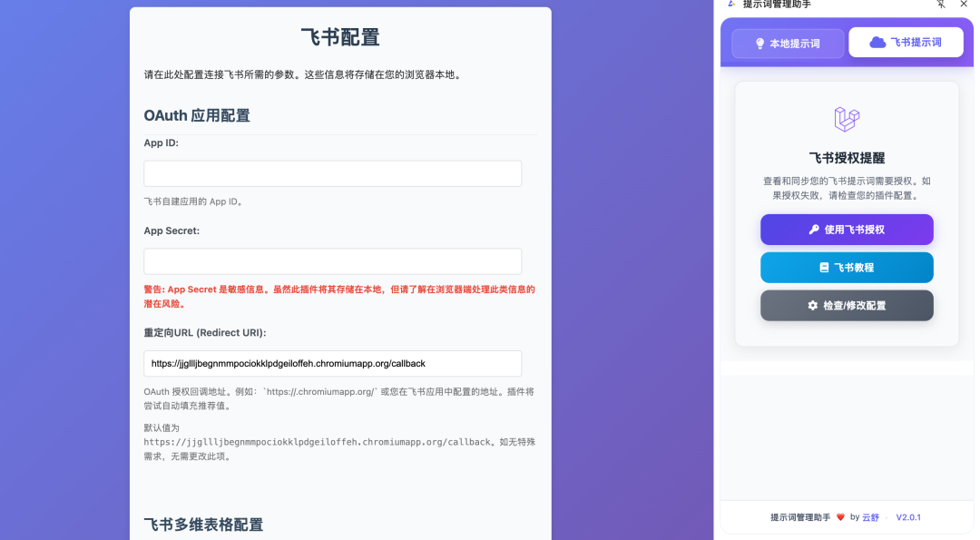Click the gear icon on 检查/修改配置 button
This screenshot has height=540, width=980.
[813, 305]
